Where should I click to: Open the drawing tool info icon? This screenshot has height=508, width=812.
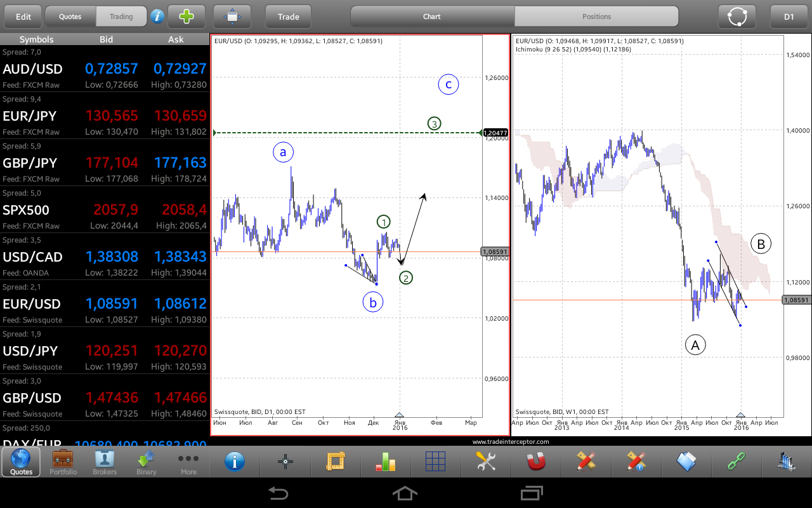click(x=636, y=462)
